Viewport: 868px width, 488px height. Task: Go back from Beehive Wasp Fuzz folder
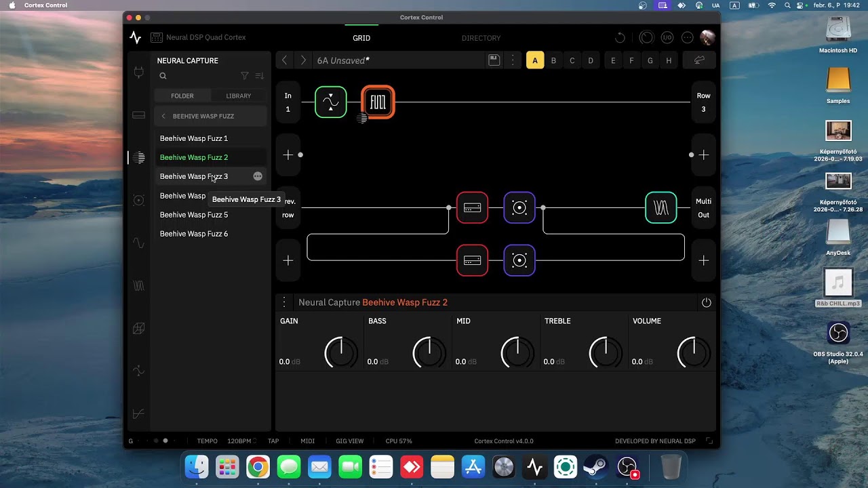point(163,116)
